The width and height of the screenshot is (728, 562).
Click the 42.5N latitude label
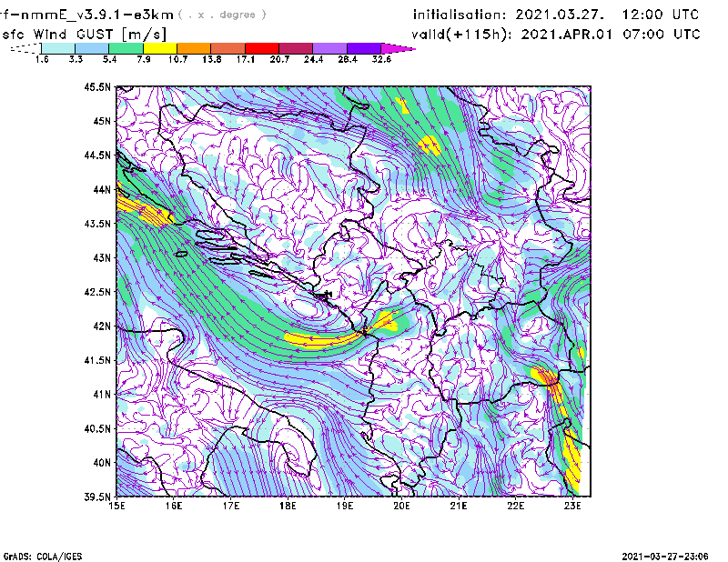click(98, 292)
